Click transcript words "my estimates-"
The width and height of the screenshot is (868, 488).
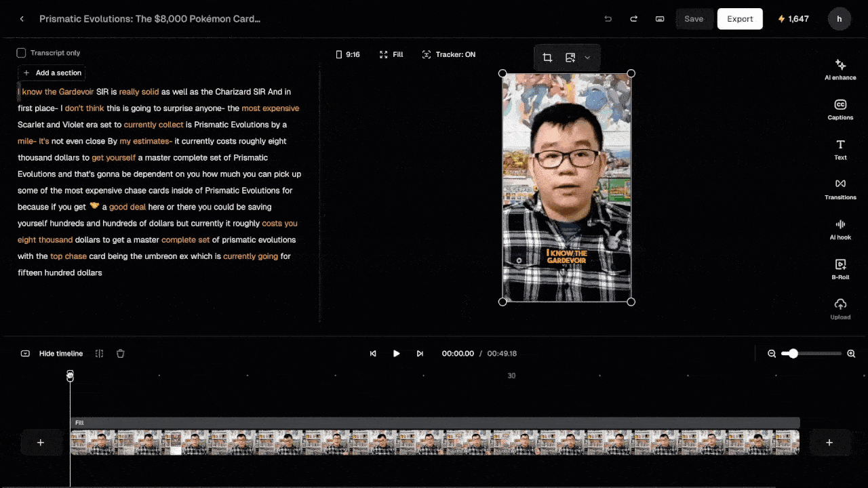coord(146,141)
